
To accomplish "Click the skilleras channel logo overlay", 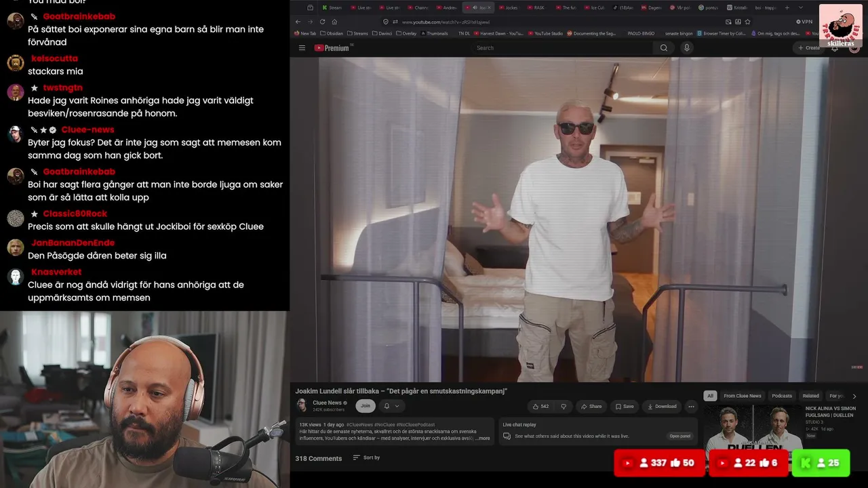I will click(841, 26).
